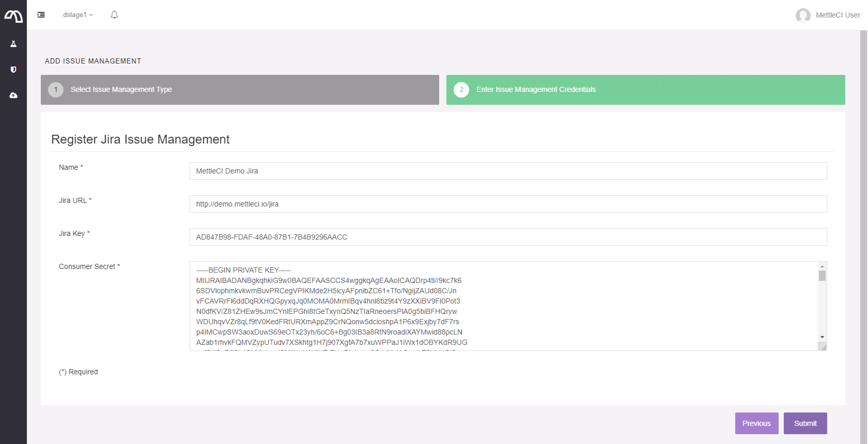Go to step 1 Select Issue Management Type
The height and width of the screenshot is (444, 868).
(239, 90)
